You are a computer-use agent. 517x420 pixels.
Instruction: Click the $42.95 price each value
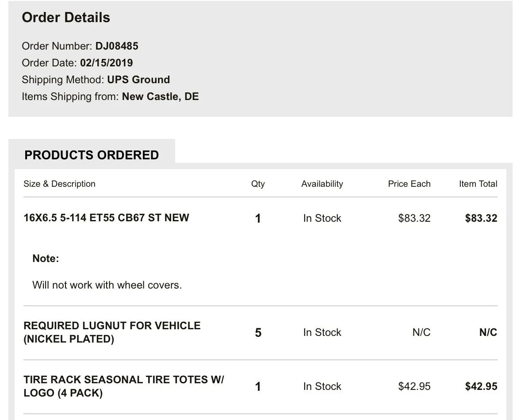coord(414,386)
